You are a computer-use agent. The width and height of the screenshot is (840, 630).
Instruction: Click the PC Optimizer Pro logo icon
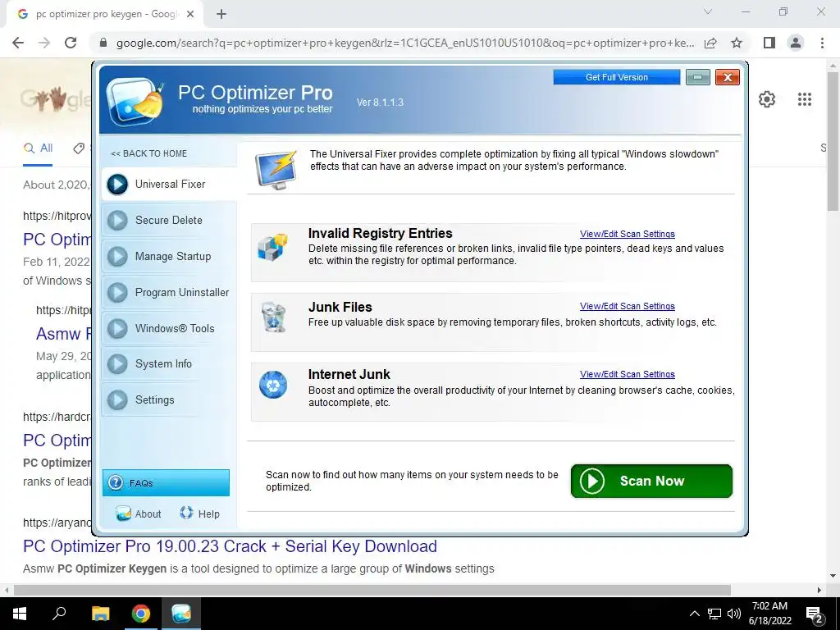pyautogui.click(x=135, y=101)
